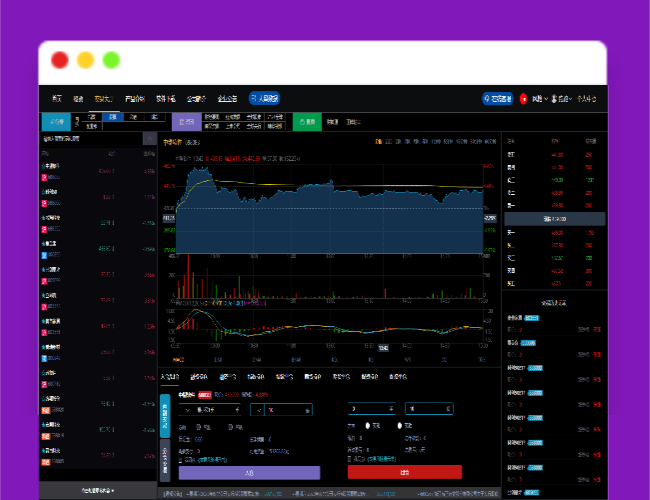Click the blue market badge on the fourth watchlist stock

tap(44, 253)
